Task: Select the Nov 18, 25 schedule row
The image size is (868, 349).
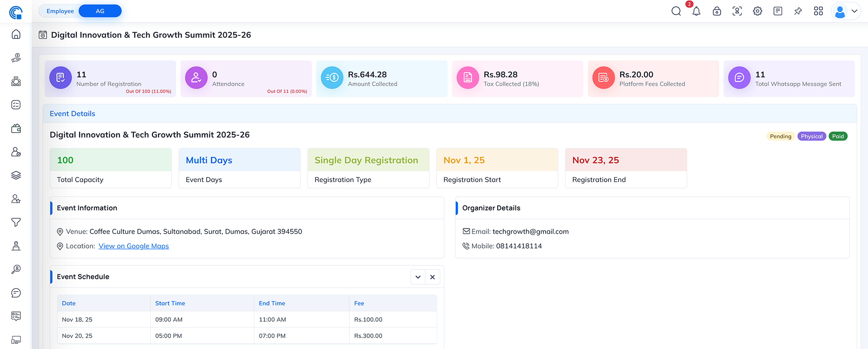Action: coord(247,320)
